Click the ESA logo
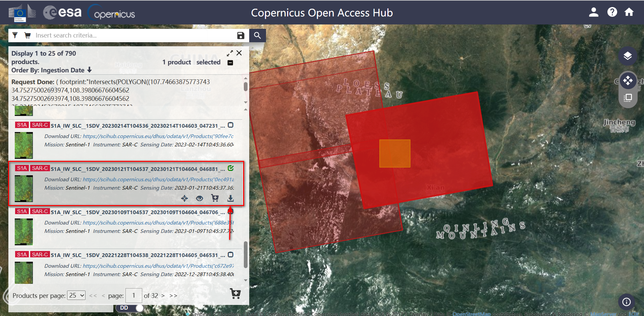 [x=62, y=12]
